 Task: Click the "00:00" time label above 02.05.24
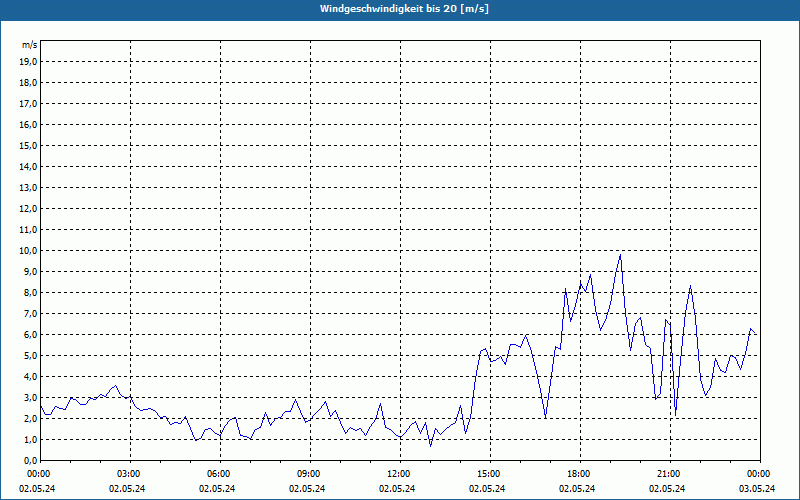(38, 474)
